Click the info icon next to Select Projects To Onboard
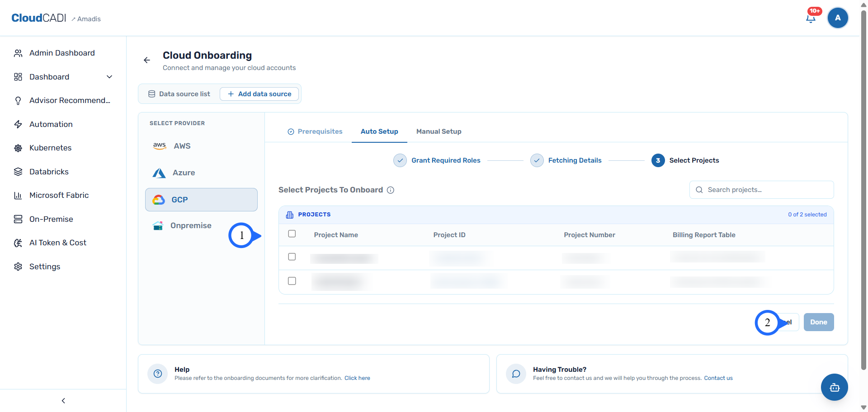The height and width of the screenshot is (412, 868). pos(391,190)
